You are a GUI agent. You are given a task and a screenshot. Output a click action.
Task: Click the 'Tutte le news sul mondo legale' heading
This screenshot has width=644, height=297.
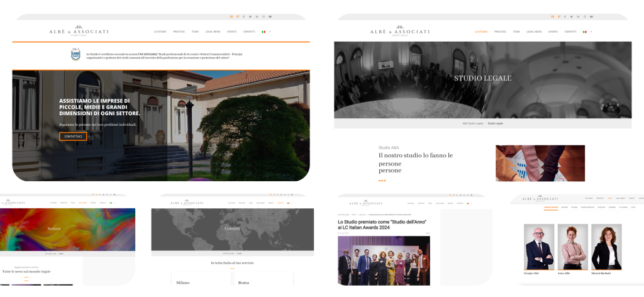point(26,272)
